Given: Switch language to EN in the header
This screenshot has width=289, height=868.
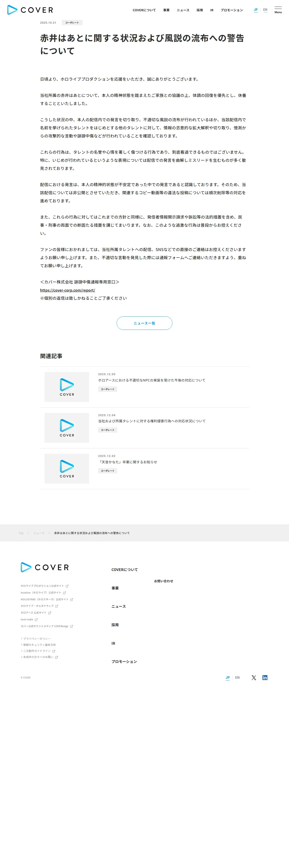Looking at the screenshot, I should click(x=265, y=10).
